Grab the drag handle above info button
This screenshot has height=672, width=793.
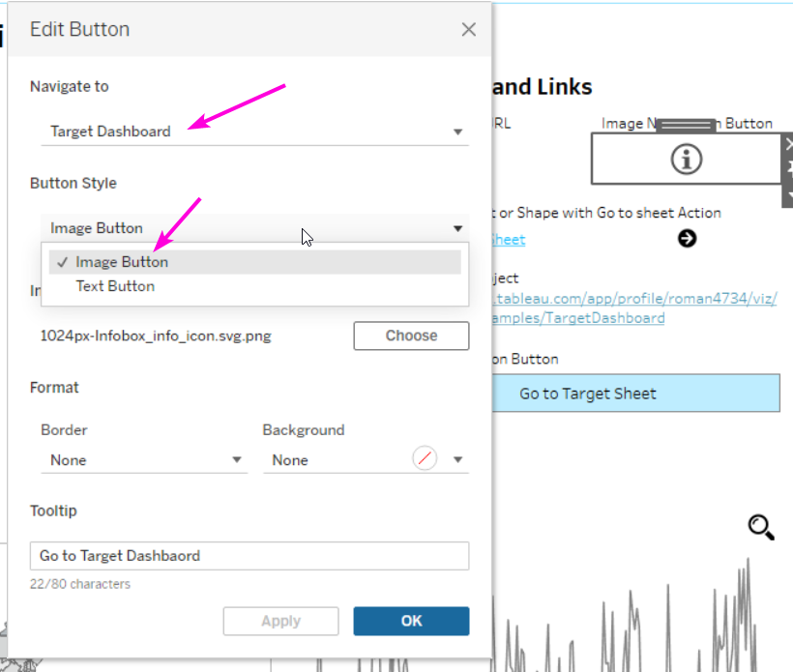[685, 125]
